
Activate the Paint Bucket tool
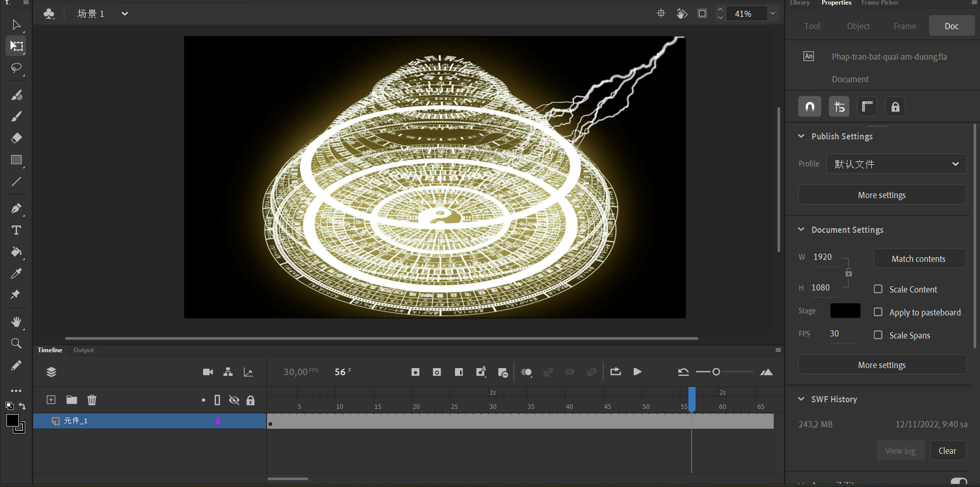pyautogui.click(x=16, y=252)
